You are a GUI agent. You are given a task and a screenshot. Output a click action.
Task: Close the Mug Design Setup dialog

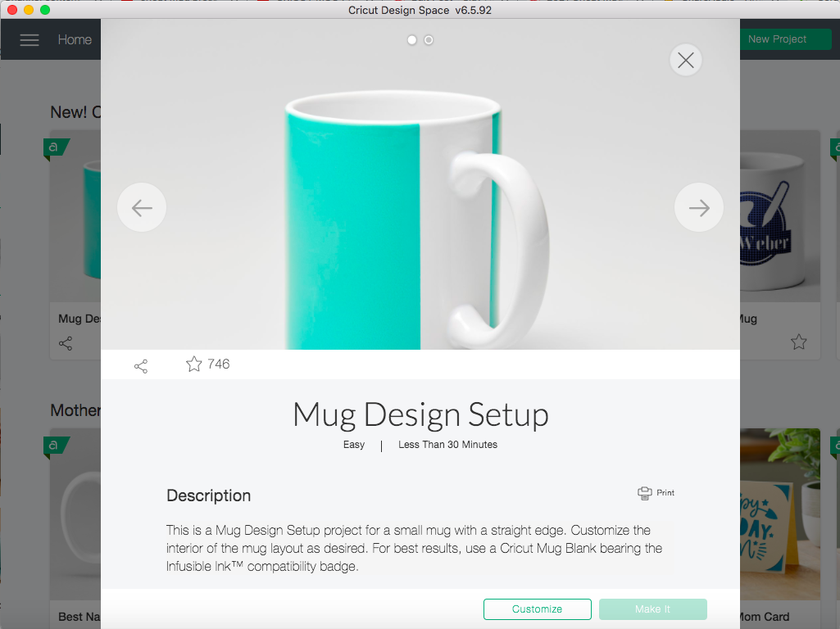[686, 60]
